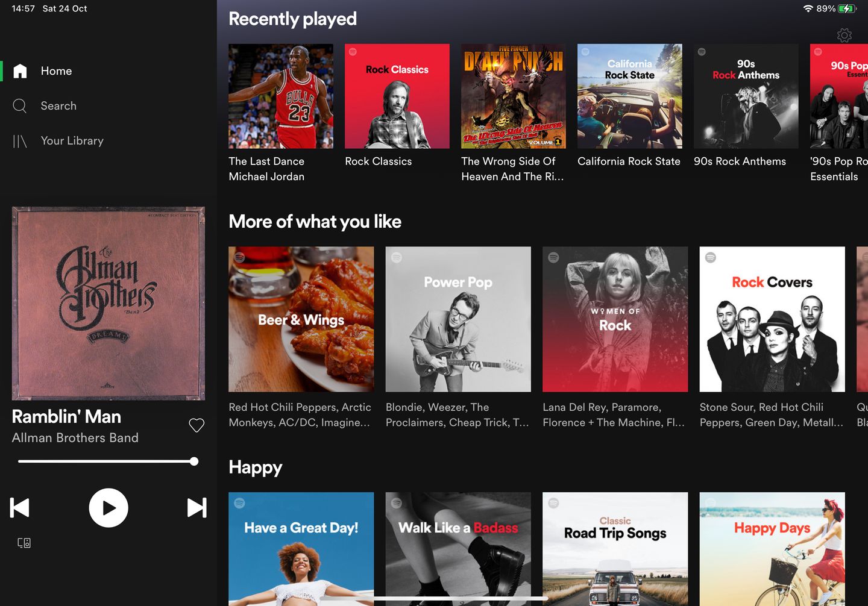This screenshot has height=606, width=868.
Task: Click description starting "Stone Sour"
Action: coord(772,415)
